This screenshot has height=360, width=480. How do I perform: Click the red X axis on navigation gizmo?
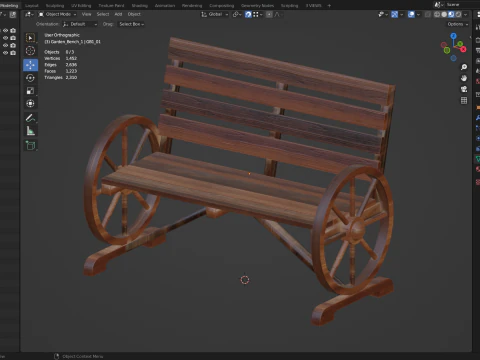(x=464, y=49)
